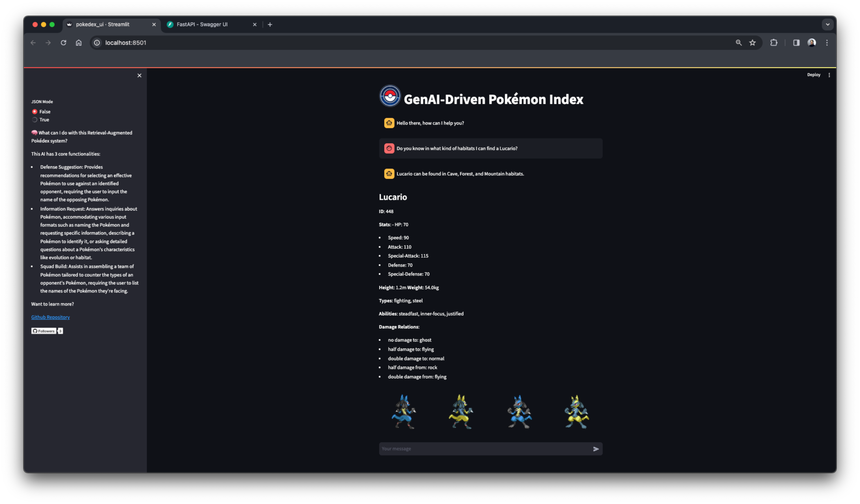Close the pokedex_ui Streamlit tab
The image size is (860, 504).
[x=154, y=25]
